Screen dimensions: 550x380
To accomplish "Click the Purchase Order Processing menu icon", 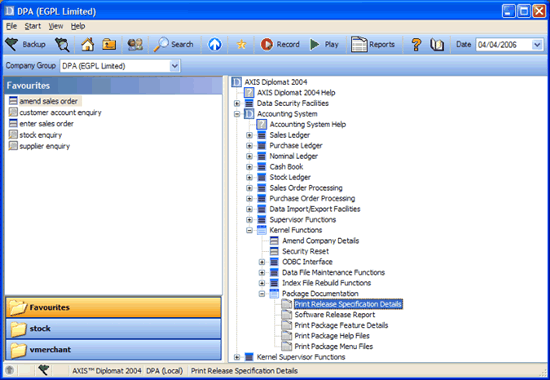I will coord(262,198).
